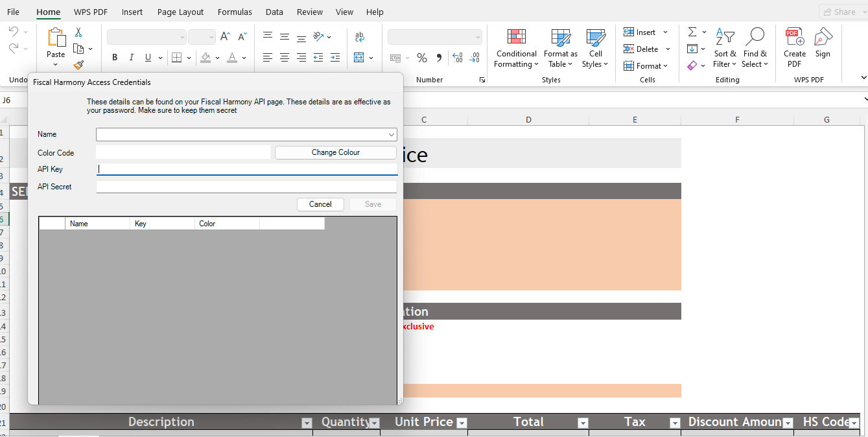The width and height of the screenshot is (868, 437).
Task: Open the File menu
Action: (13, 12)
